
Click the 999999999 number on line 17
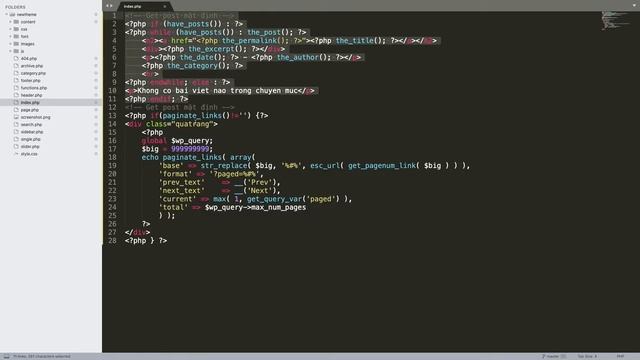[190, 149]
